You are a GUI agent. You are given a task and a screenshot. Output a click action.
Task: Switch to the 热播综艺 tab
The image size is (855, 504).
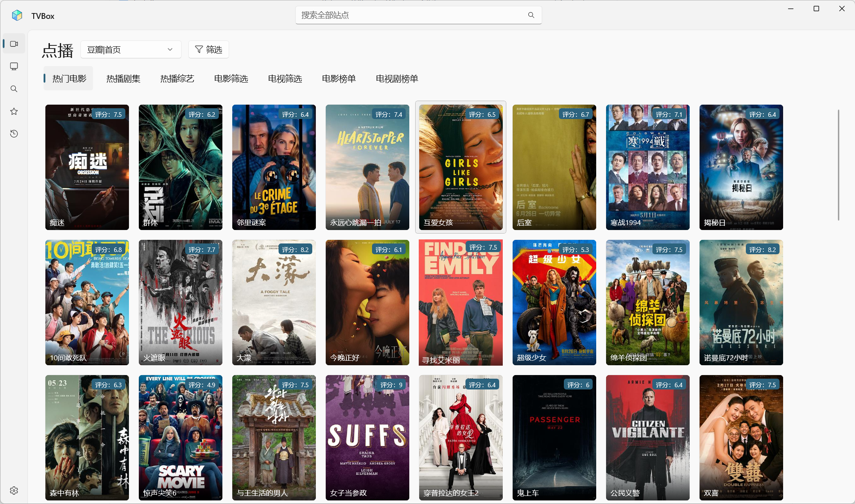point(177,79)
